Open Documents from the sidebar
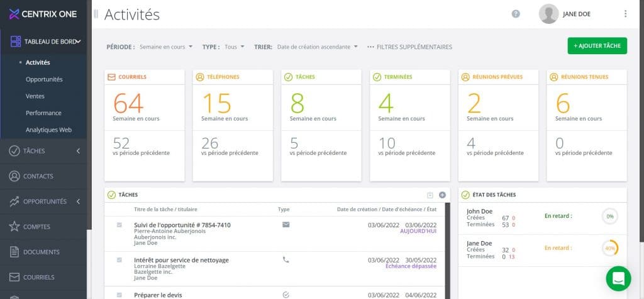Image resolution: width=644 pixels, height=299 pixels. pyautogui.click(x=41, y=252)
